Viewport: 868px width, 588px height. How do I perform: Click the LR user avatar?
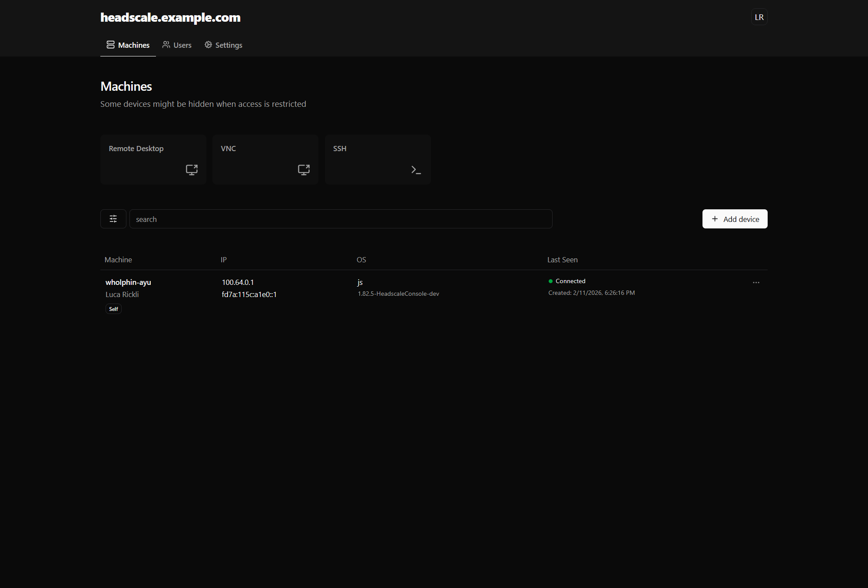coord(759,17)
